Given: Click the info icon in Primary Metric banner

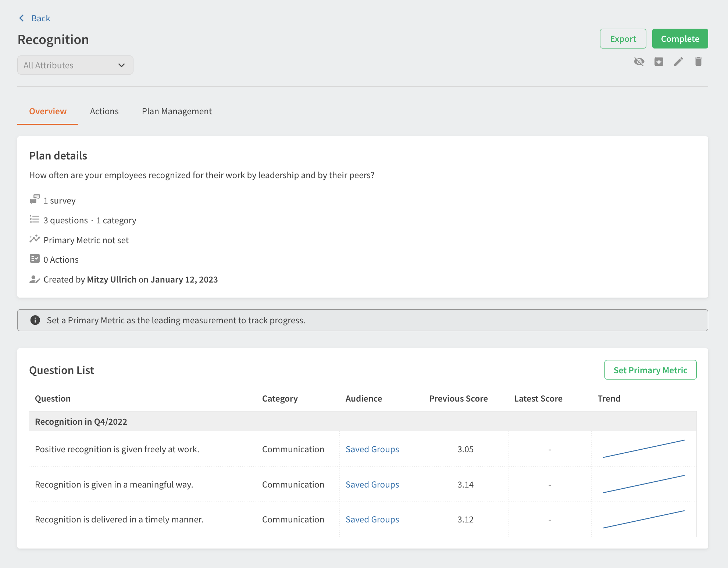Looking at the screenshot, I should coord(35,320).
